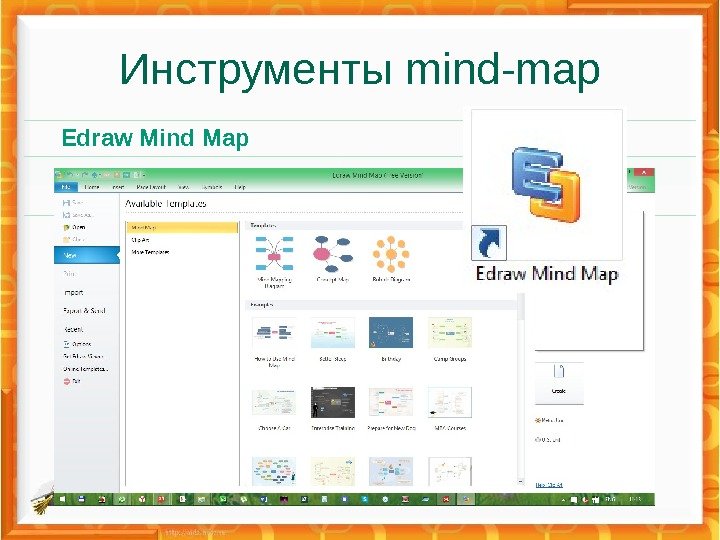Click the examples list vertical scrollbar

click(520, 390)
